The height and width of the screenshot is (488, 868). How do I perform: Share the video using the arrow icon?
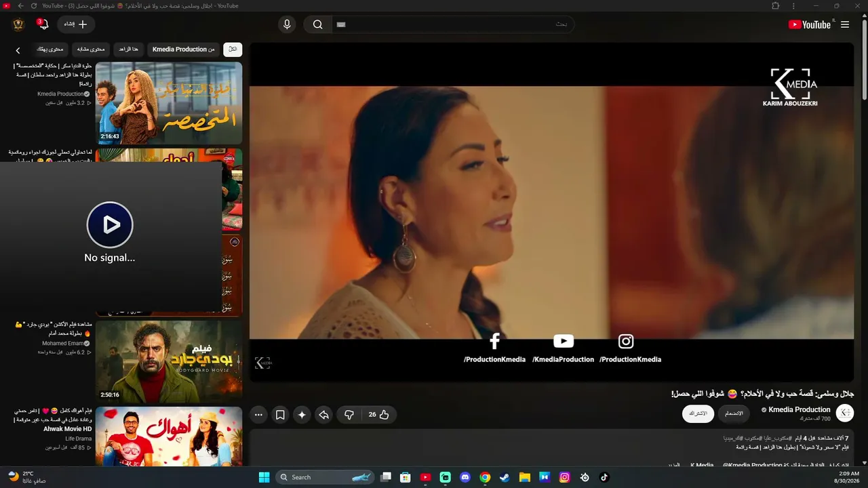(324, 415)
